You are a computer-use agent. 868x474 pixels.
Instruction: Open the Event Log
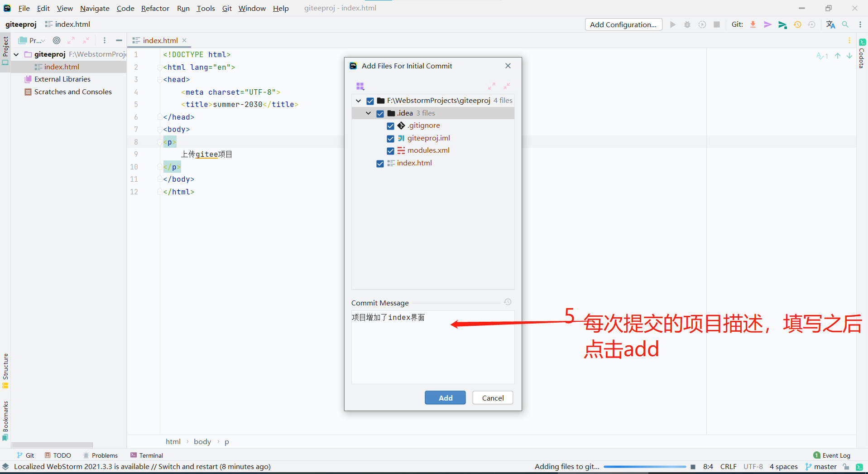coord(832,455)
